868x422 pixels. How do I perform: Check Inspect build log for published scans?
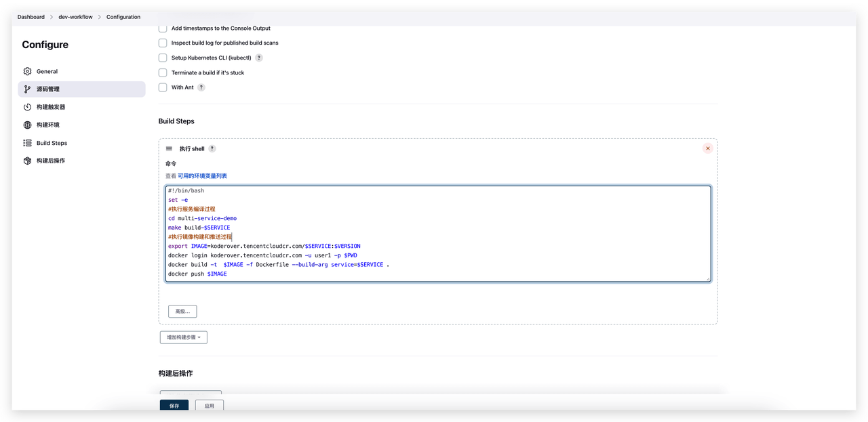163,43
